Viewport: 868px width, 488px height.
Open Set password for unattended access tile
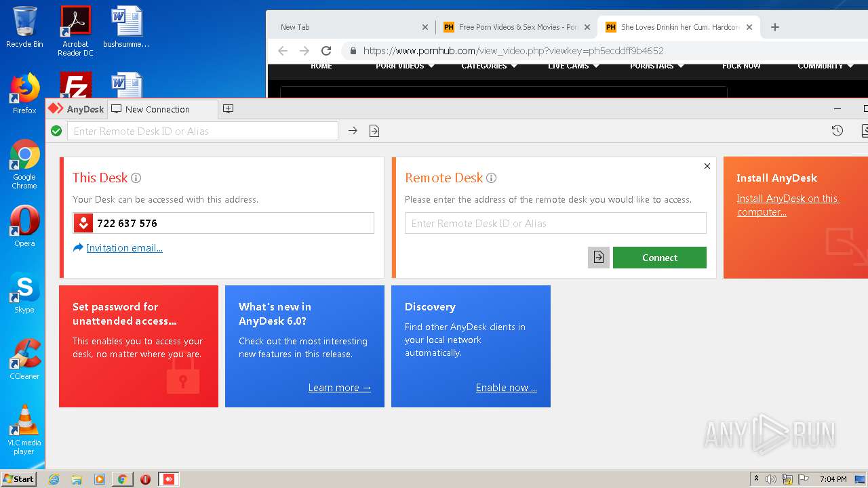coord(138,346)
